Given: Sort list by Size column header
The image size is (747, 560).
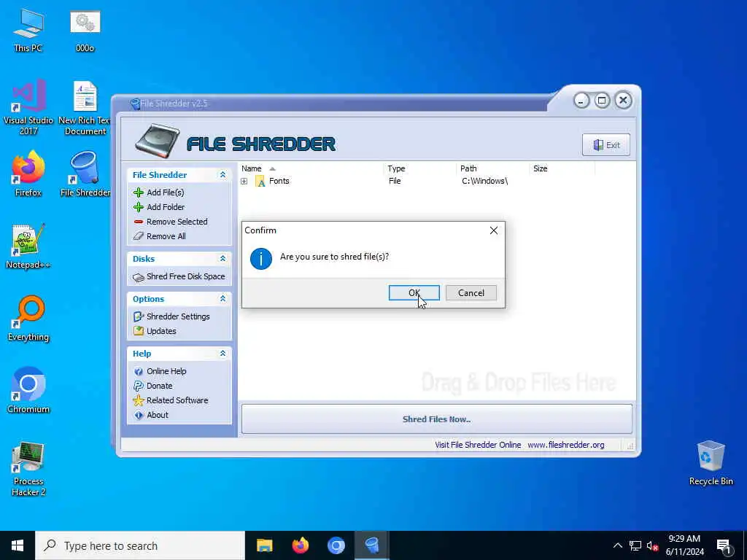Looking at the screenshot, I should [x=562, y=168].
